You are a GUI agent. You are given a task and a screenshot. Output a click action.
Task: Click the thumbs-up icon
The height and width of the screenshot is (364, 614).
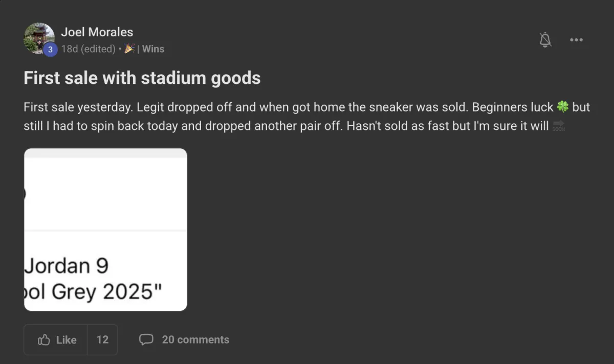pyautogui.click(x=44, y=339)
